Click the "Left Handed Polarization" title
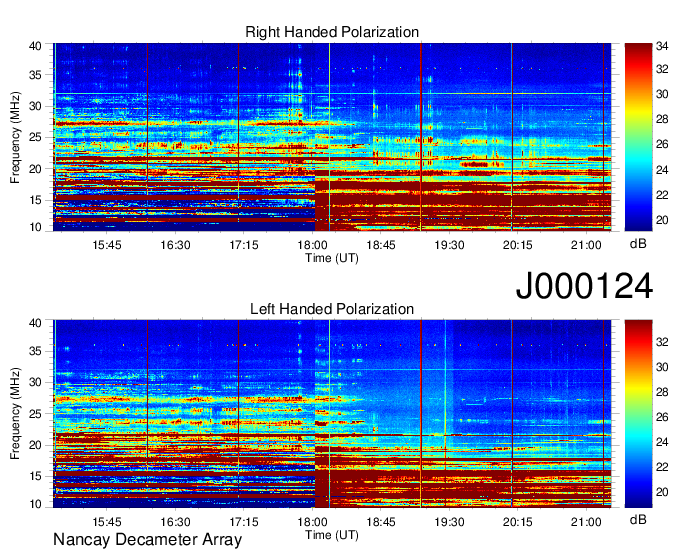The width and height of the screenshot is (680, 552). [332, 309]
